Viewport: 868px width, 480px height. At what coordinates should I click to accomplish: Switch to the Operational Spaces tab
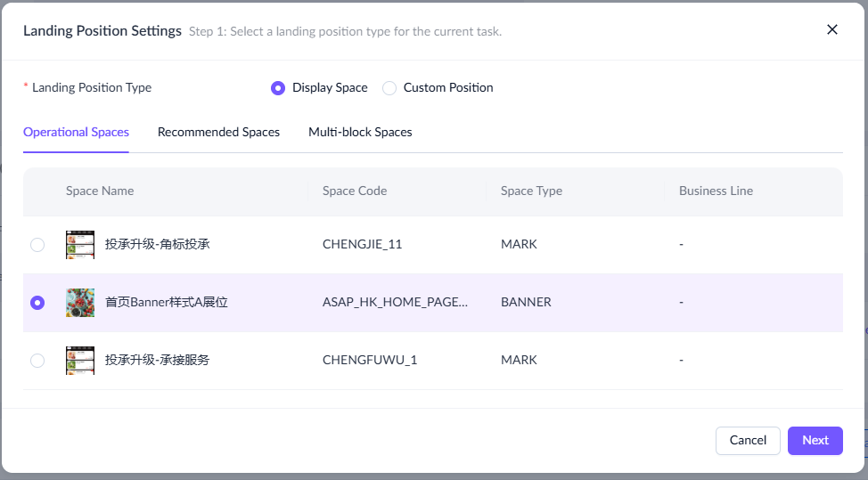click(76, 132)
